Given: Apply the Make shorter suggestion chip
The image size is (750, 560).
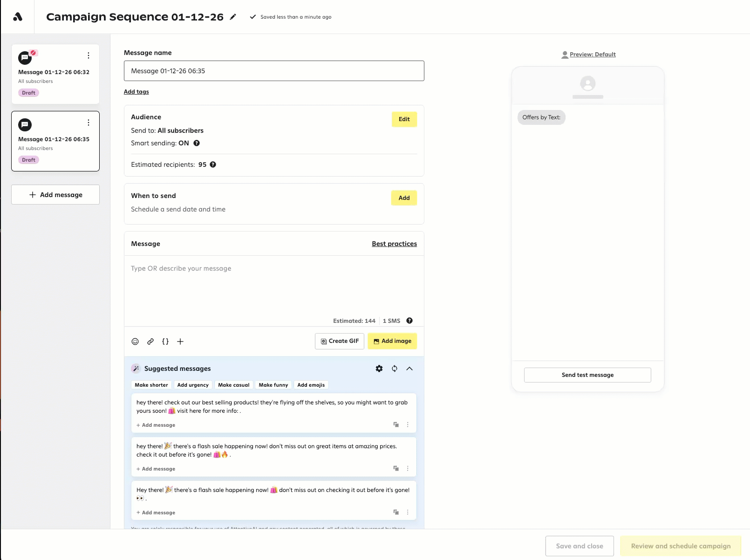Looking at the screenshot, I should click(151, 385).
